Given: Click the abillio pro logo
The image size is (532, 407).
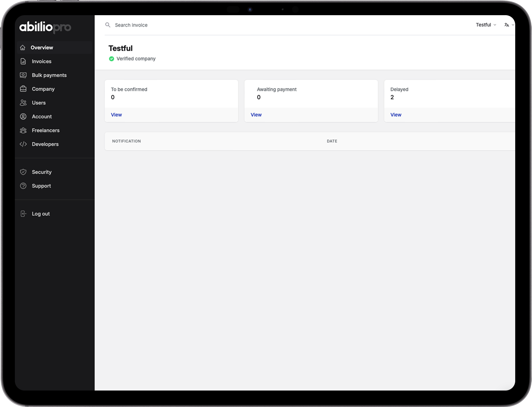Looking at the screenshot, I should tap(45, 27).
